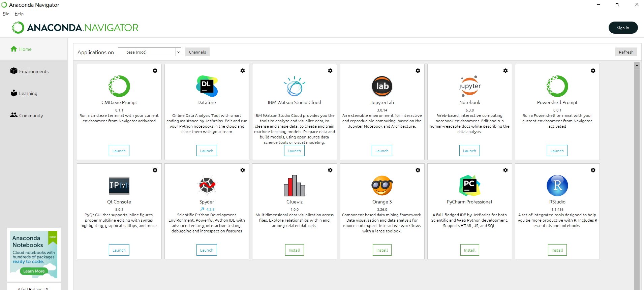Switch to the Community tab
The width and height of the screenshot is (644, 290).
tap(34, 116)
